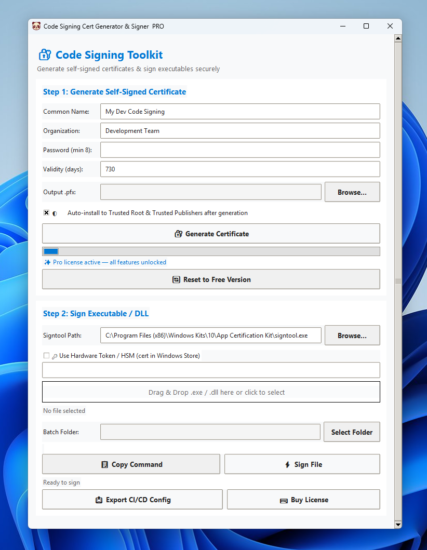This screenshot has width=427, height=550.
Task: Click Reset to Free Version button
Action: coord(211,280)
